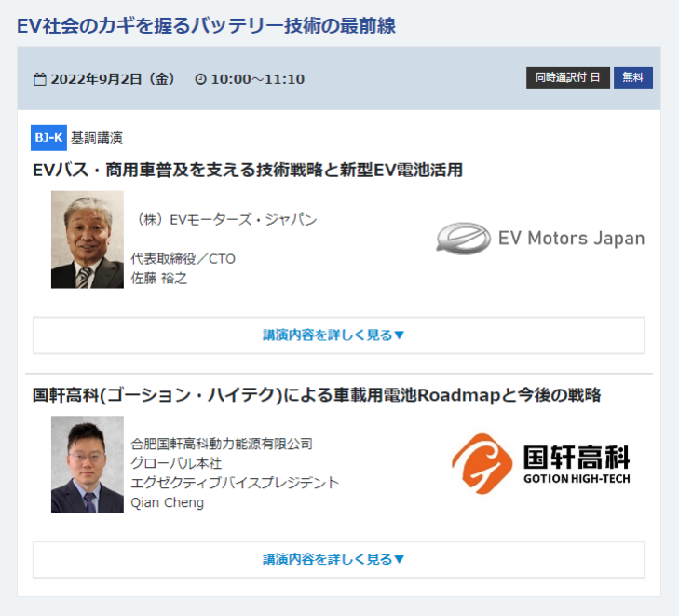Click title EVバス・商用車普及を支える技術戦略と新型EV電池活用
679x616 pixels.
pyautogui.click(x=248, y=170)
